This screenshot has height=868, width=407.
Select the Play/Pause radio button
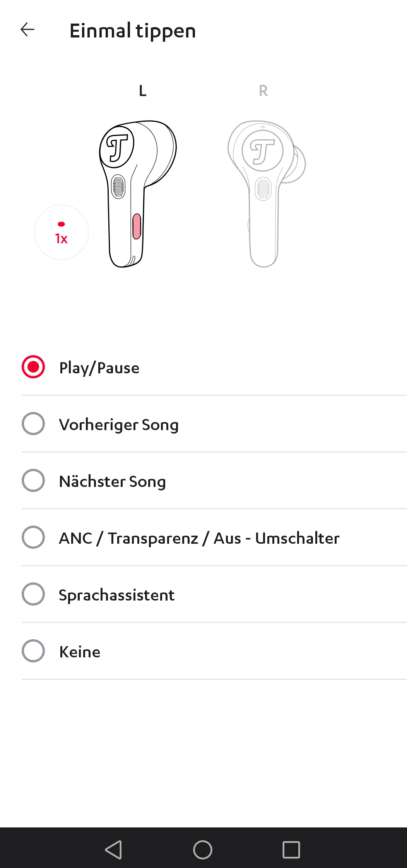[x=33, y=367]
